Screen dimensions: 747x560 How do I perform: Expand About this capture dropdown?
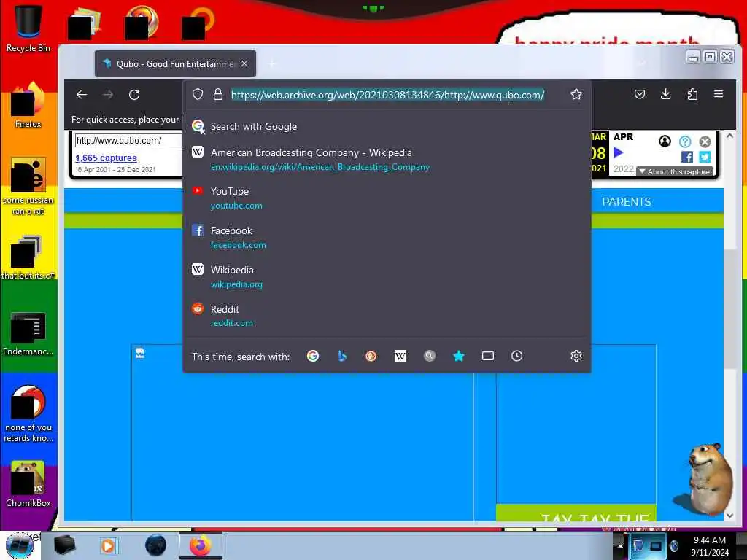[674, 172]
